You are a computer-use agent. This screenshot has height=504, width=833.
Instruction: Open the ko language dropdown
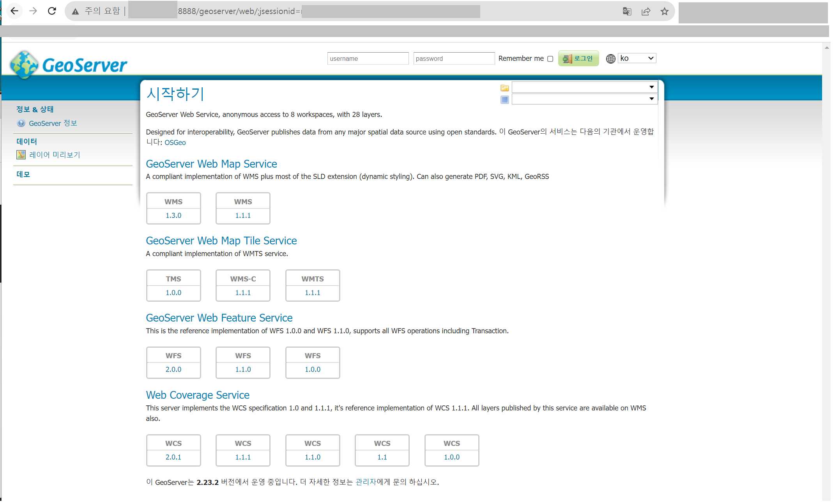(x=637, y=58)
